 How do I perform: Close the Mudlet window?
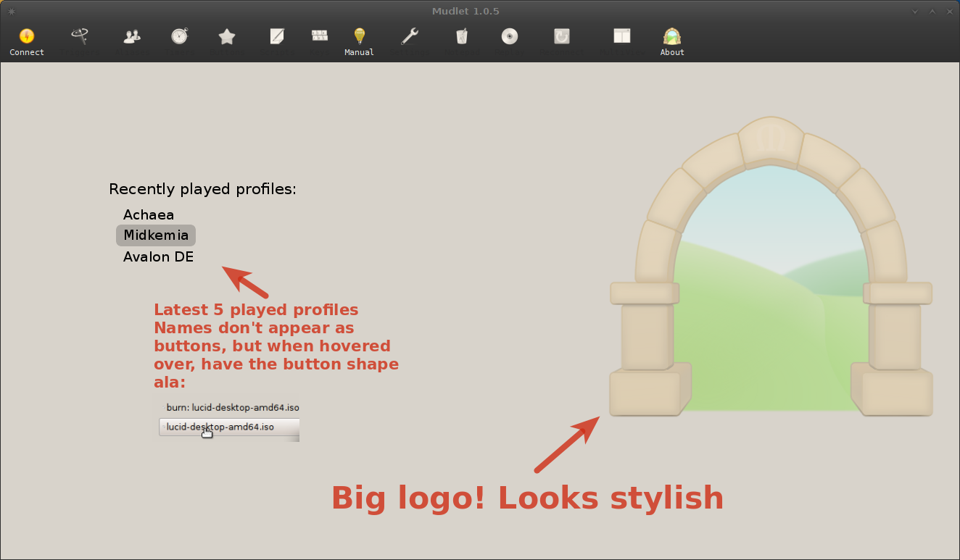tap(949, 12)
